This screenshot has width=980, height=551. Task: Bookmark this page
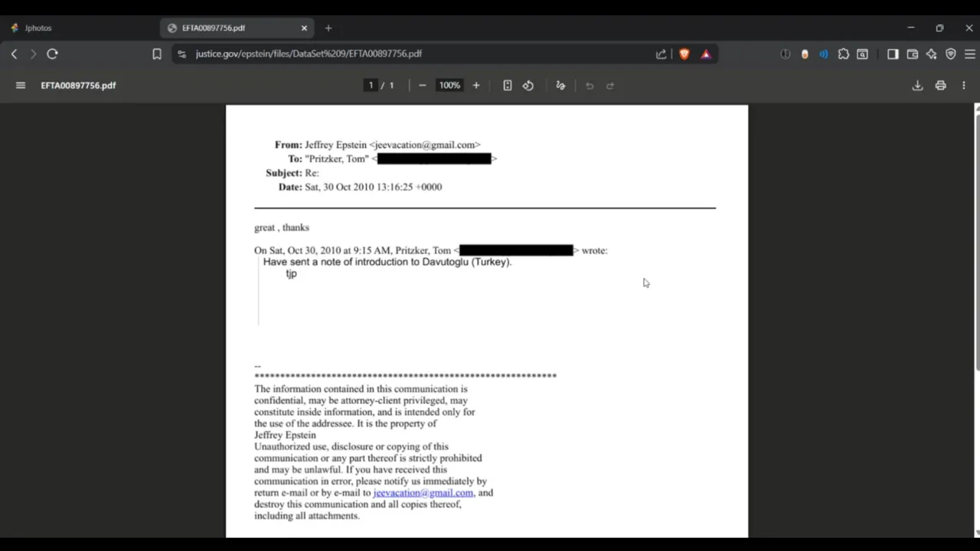point(157,54)
